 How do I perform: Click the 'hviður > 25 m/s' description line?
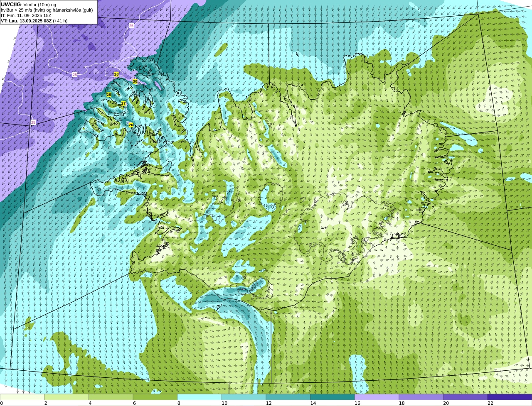pos(47,10)
